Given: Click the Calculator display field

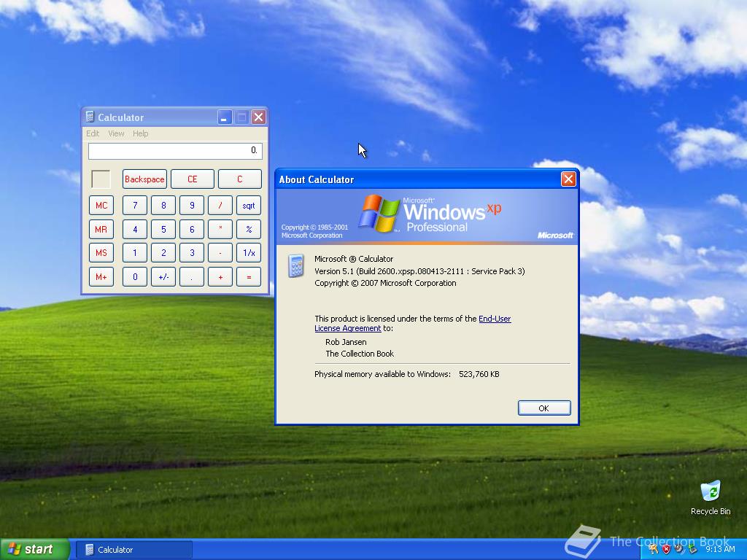Looking at the screenshot, I should (175, 151).
